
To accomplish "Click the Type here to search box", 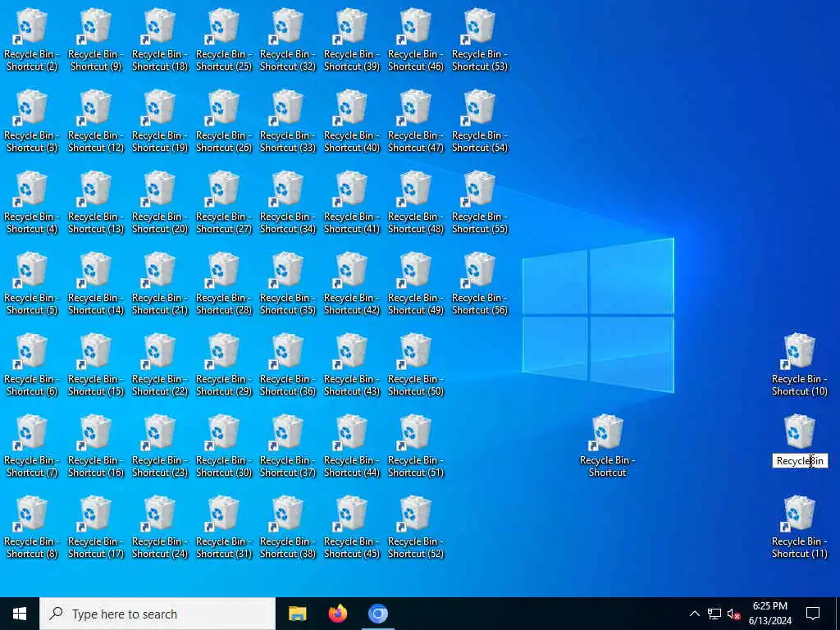I will 157,614.
